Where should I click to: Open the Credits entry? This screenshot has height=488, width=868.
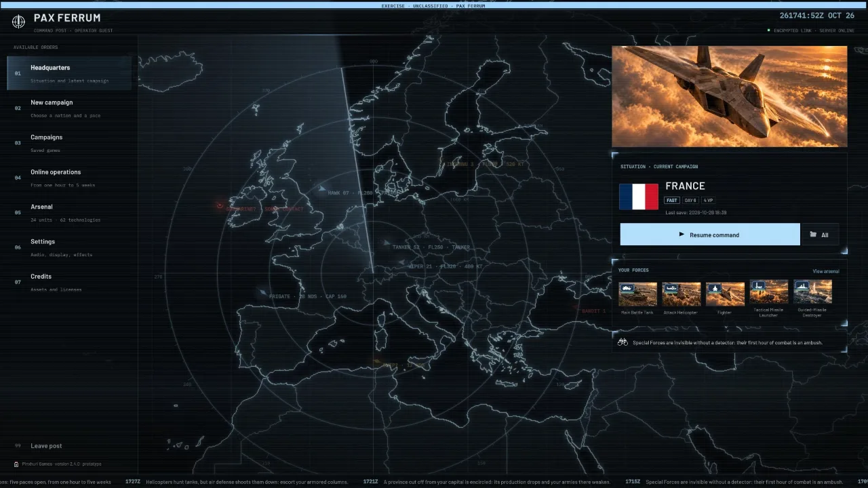click(x=69, y=282)
